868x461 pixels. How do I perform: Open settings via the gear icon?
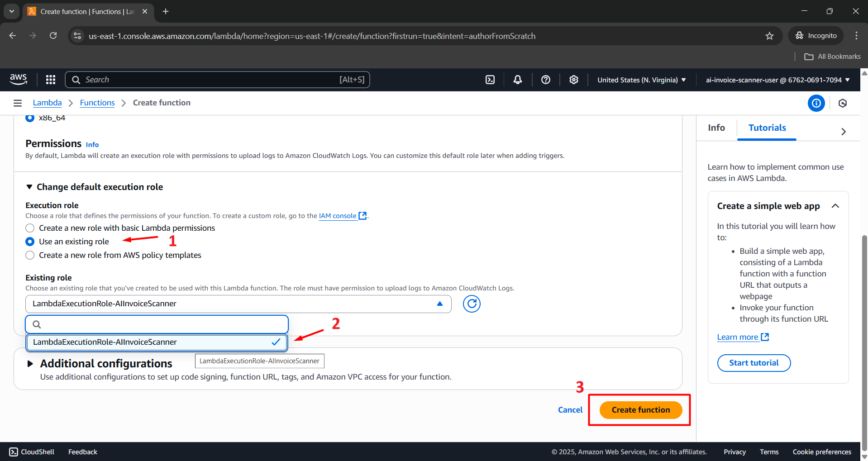[x=573, y=79]
